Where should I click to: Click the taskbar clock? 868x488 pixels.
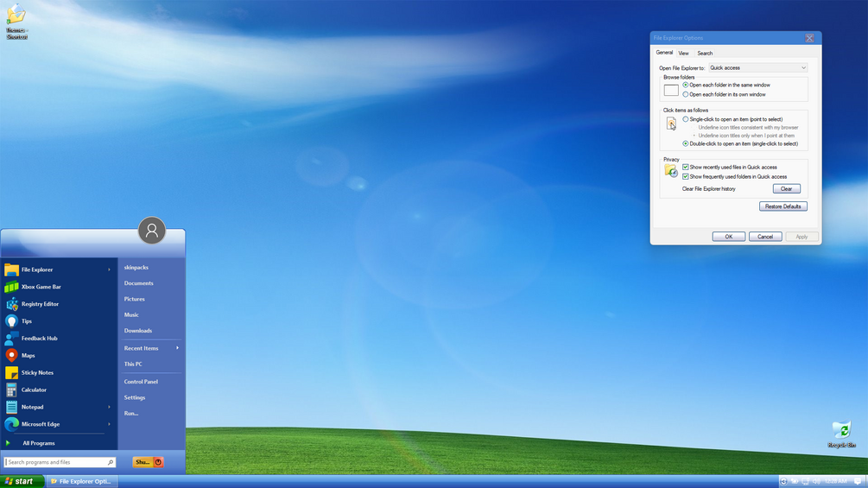pyautogui.click(x=835, y=481)
